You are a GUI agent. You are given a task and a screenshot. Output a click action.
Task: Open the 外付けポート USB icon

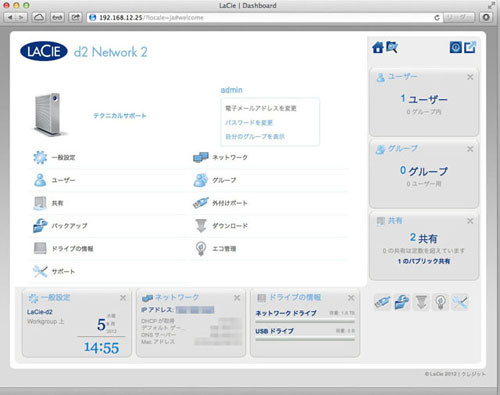click(x=201, y=203)
